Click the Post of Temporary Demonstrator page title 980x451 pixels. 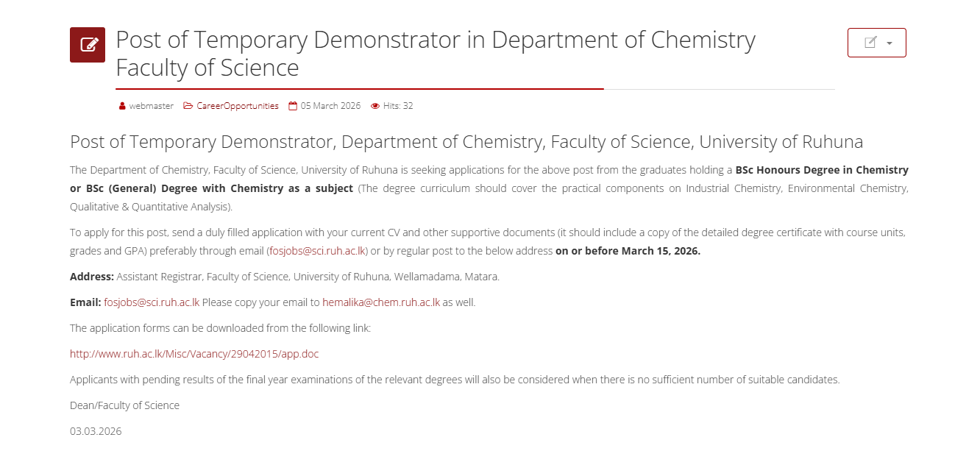click(x=435, y=53)
